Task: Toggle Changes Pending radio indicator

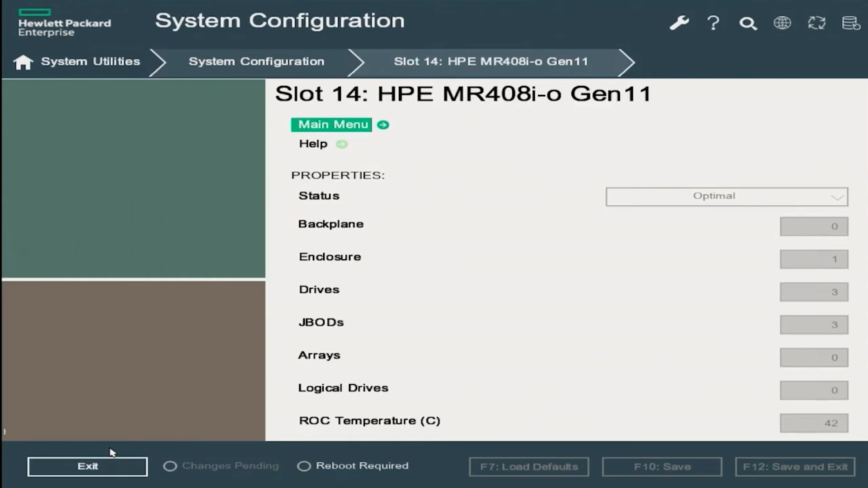Action: click(170, 466)
